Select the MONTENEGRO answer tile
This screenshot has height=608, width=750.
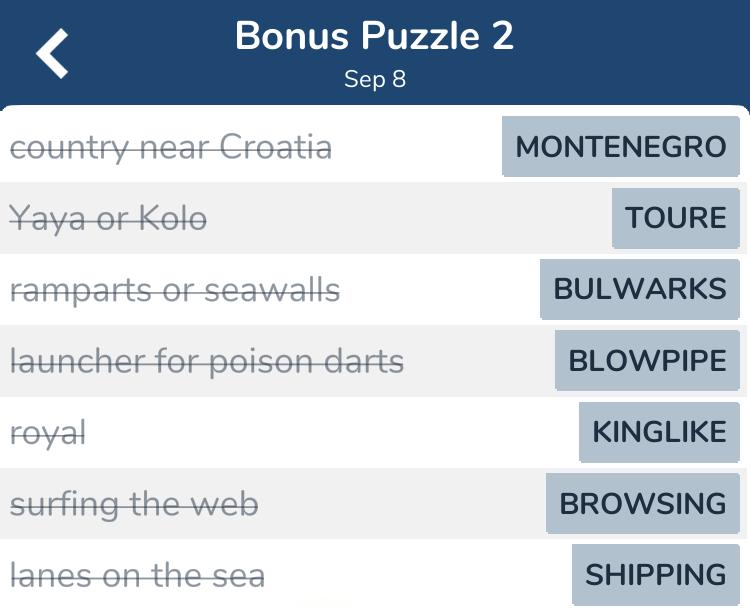pyautogui.click(x=621, y=146)
